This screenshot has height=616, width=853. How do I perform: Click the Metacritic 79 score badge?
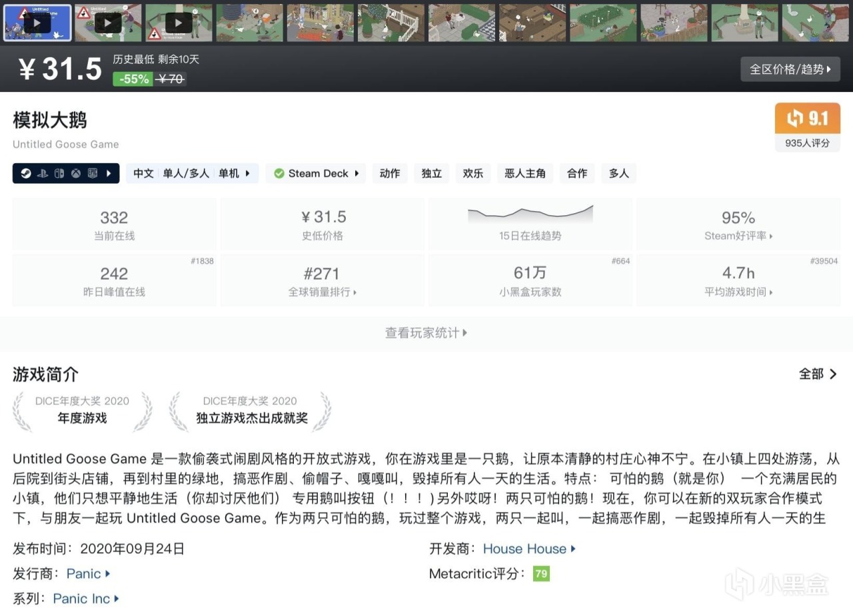point(541,573)
